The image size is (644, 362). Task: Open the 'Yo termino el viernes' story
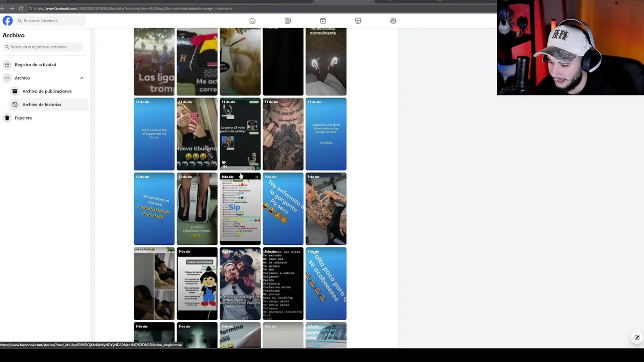click(x=154, y=209)
